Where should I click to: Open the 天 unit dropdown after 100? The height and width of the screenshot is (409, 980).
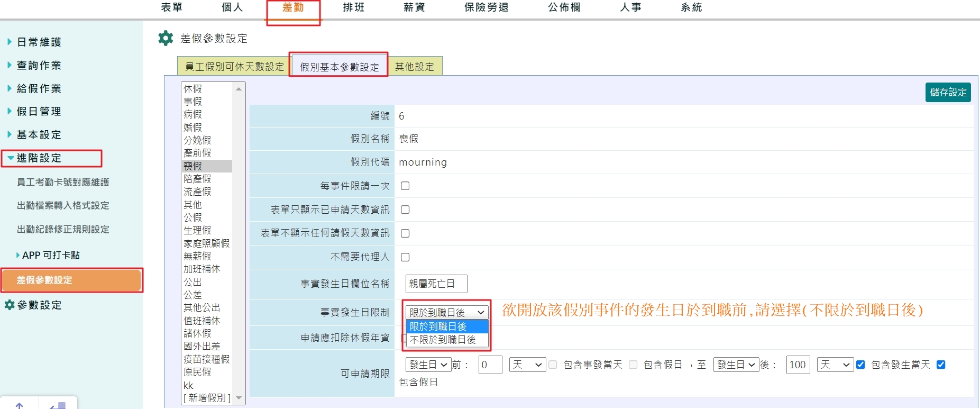click(835, 365)
